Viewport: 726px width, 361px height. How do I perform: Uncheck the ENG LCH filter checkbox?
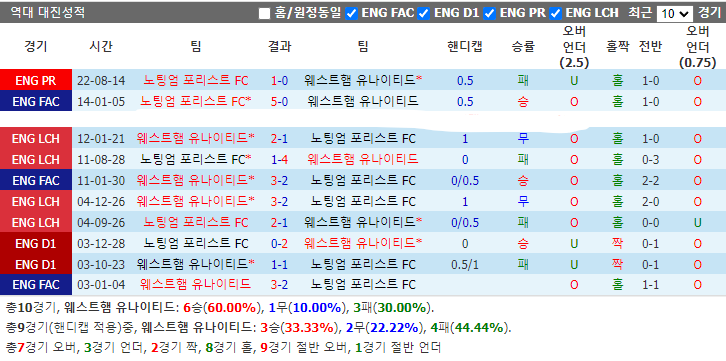(556, 13)
